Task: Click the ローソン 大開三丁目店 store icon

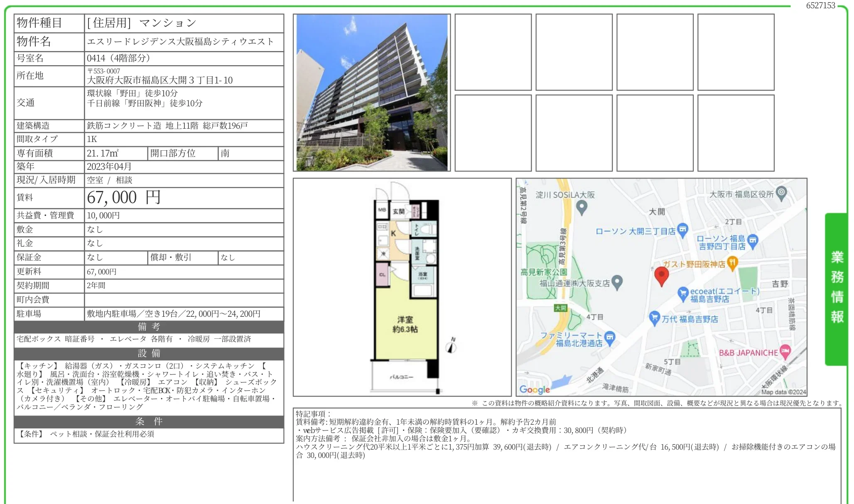Action: point(683,230)
